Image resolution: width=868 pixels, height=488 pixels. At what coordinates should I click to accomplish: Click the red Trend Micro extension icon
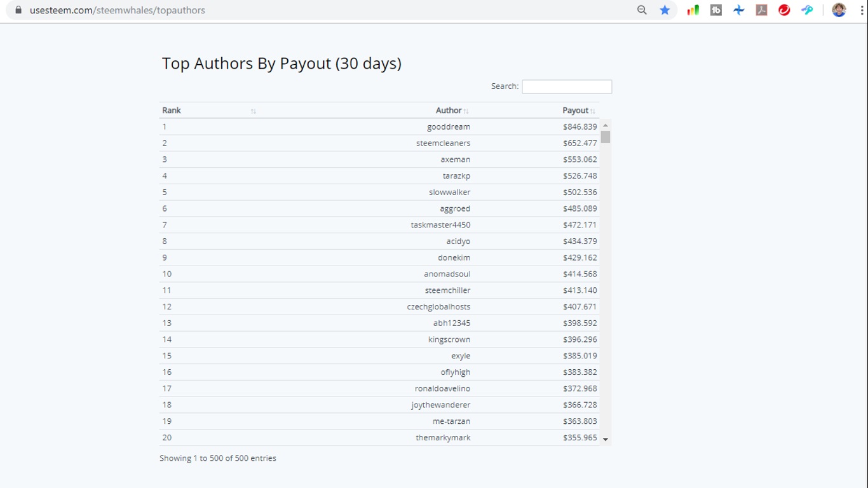[x=784, y=10]
